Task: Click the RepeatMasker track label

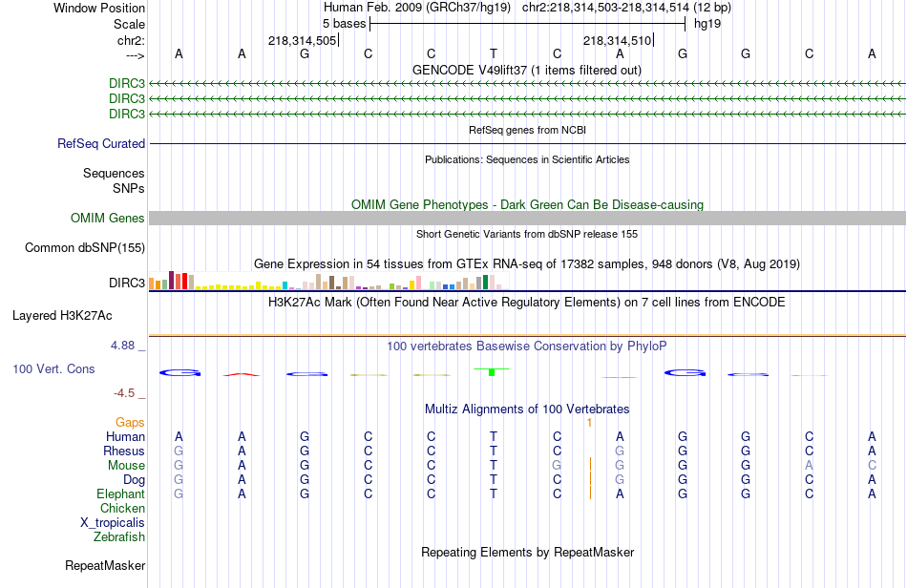Action: pyautogui.click(x=105, y=565)
